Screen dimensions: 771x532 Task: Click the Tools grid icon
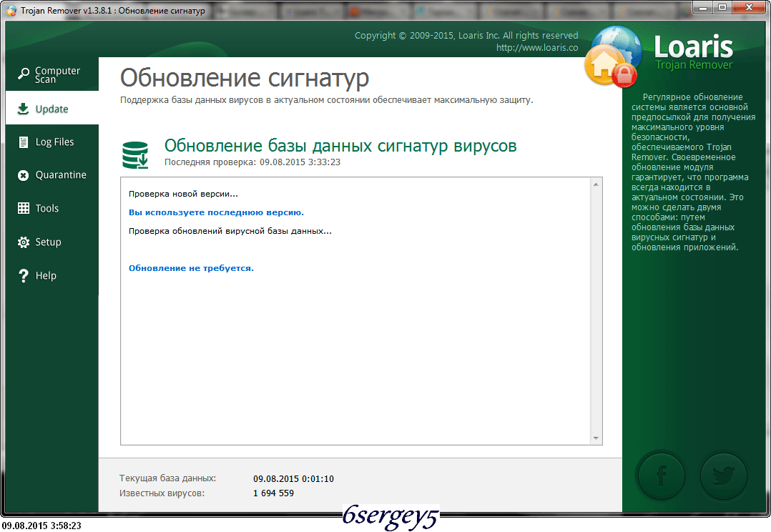[x=23, y=208]
